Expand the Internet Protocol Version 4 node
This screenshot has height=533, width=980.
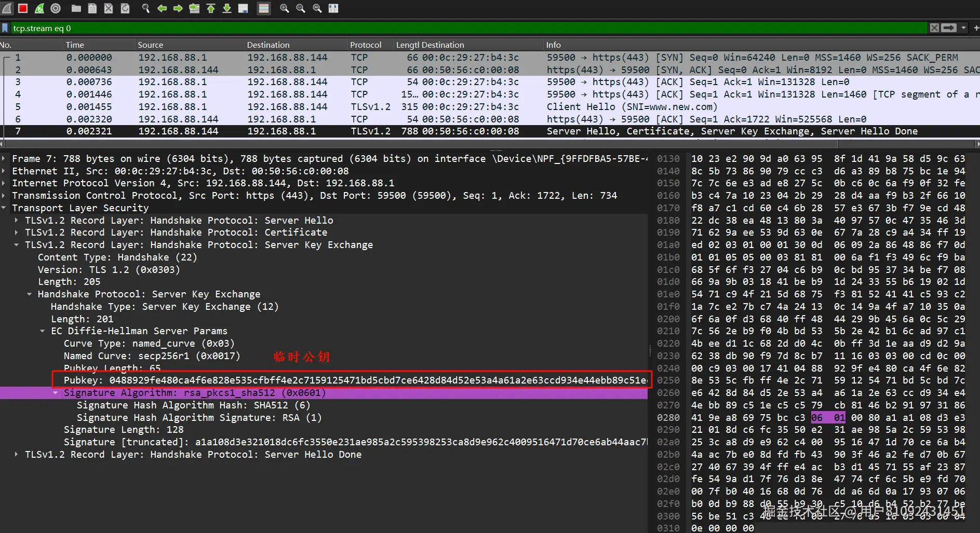click(4, 183)
